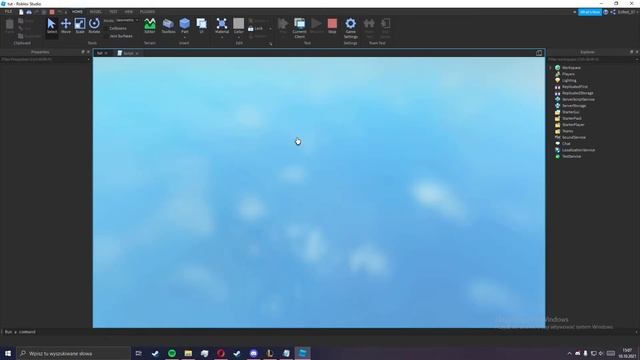
Task: Open the UI insert tool
Action: click(x=201, y=25)
